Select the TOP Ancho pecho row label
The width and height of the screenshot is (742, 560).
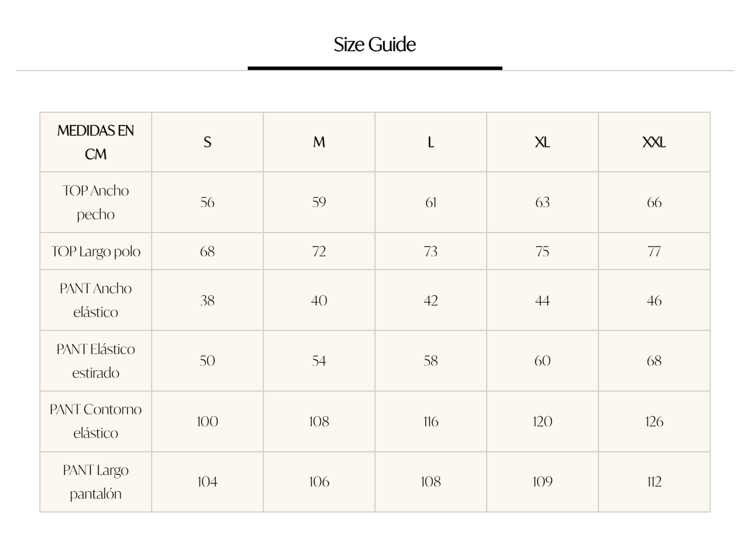coord(95,202)
